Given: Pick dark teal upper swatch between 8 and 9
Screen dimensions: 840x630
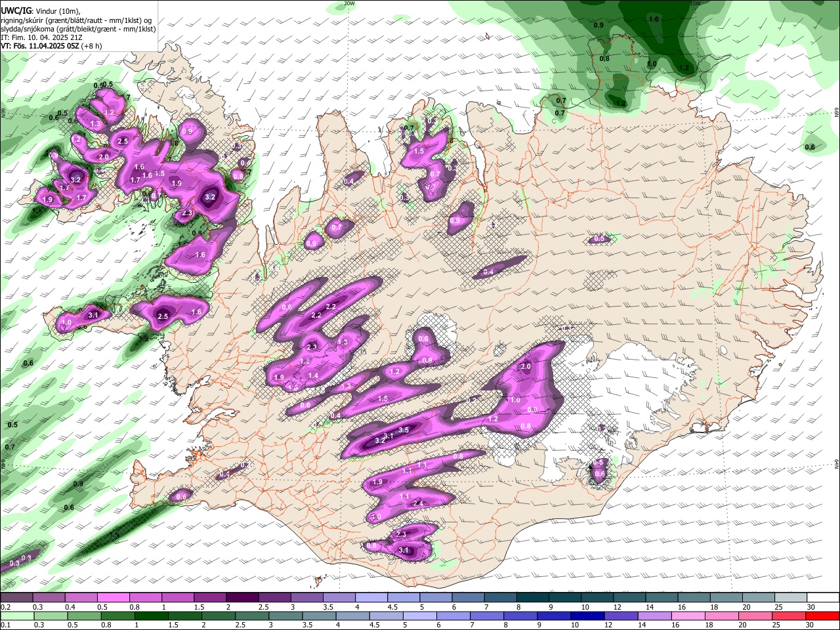Looking at the screenshot, I should click(x=532, y=598).
